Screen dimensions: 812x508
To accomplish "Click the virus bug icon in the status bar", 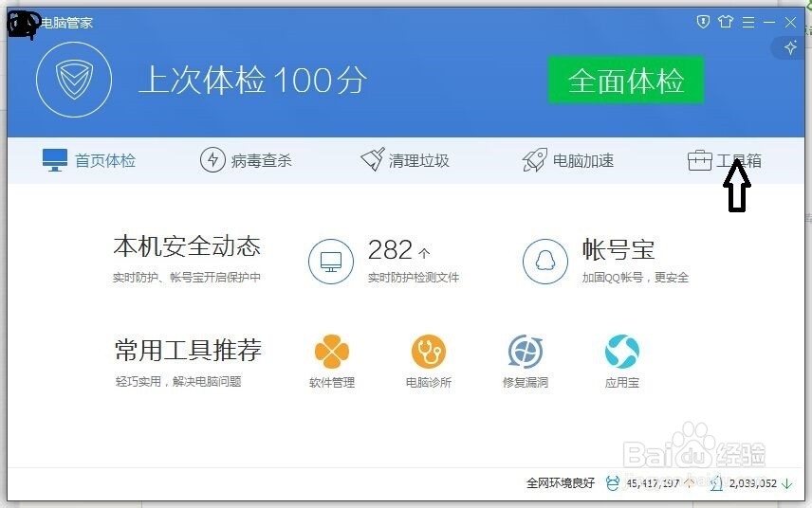I will coord(613,483).
